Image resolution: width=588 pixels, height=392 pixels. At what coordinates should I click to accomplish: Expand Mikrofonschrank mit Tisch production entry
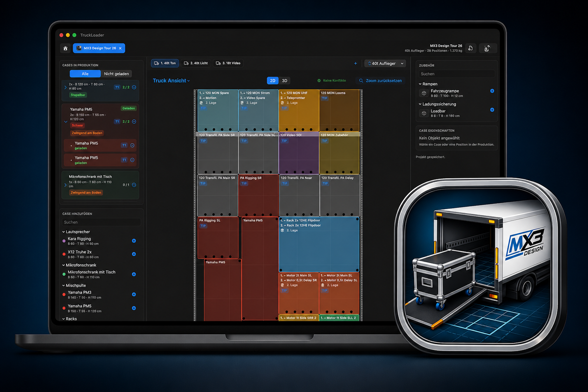click(x=65, y=185)
